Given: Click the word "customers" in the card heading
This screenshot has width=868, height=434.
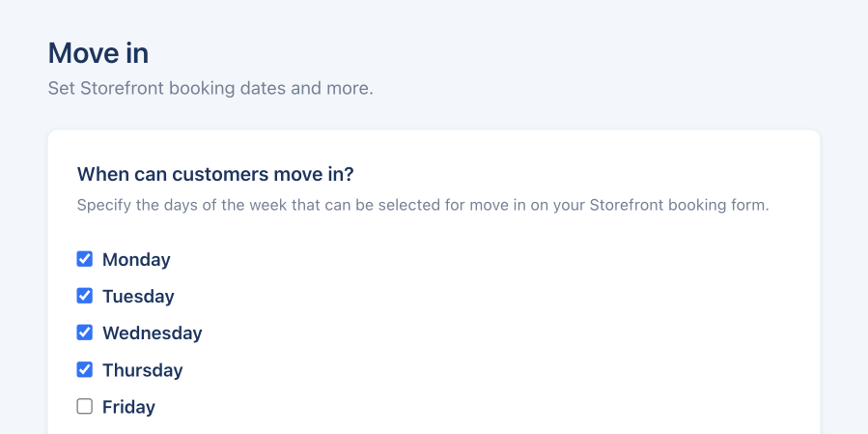Looking at the screenshot, I should coord(220,174).
